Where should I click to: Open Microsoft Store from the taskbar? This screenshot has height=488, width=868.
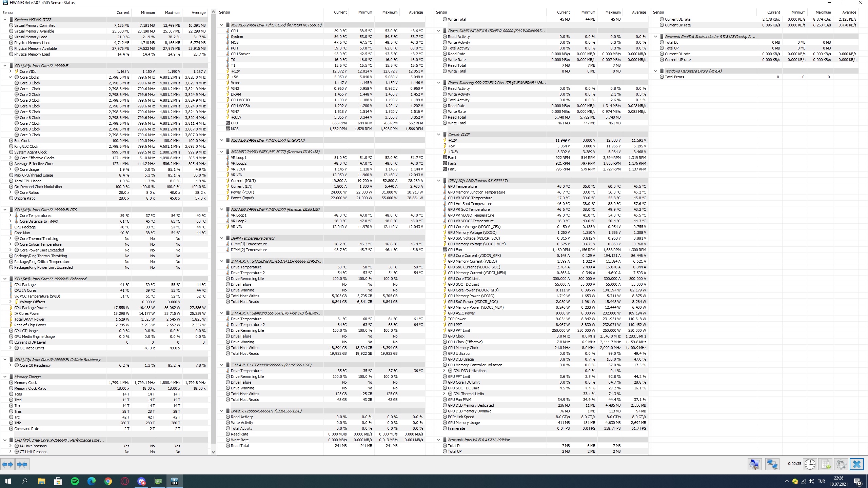pos(58,481)
